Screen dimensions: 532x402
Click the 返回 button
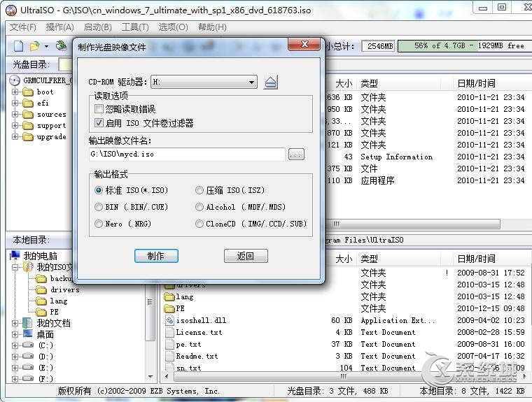tap(246, 256)
